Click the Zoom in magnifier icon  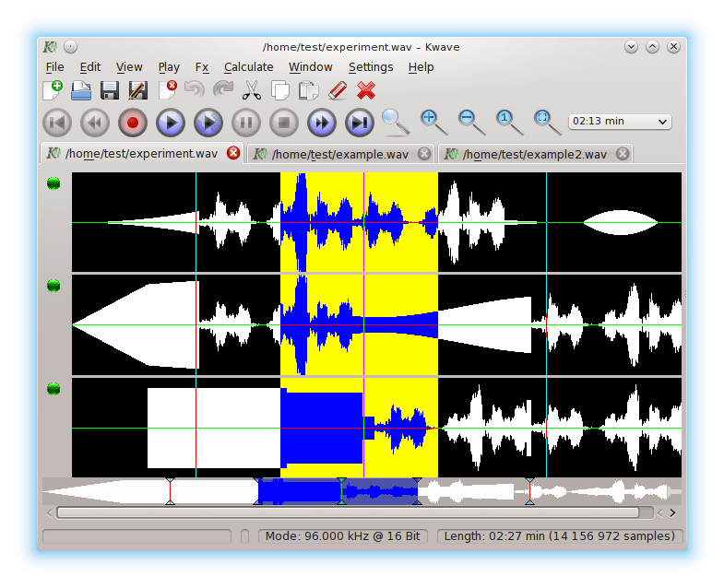click(429, 119)
